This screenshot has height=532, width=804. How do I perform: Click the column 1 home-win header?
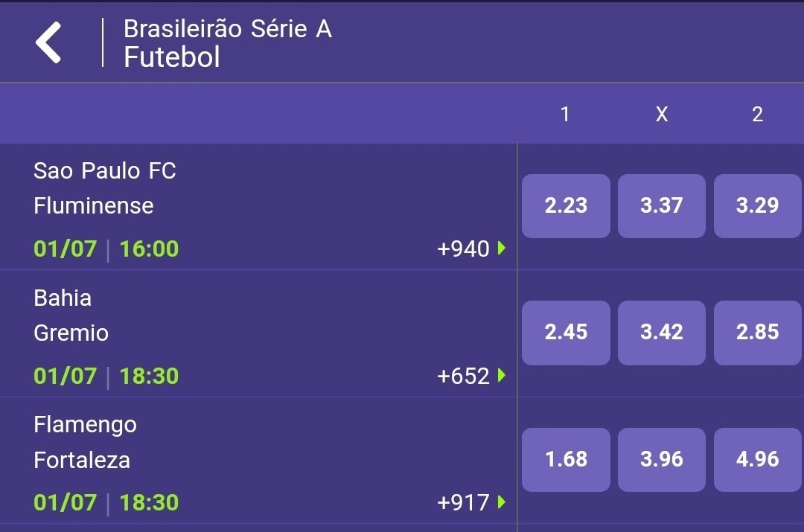[x=565, y=114]
